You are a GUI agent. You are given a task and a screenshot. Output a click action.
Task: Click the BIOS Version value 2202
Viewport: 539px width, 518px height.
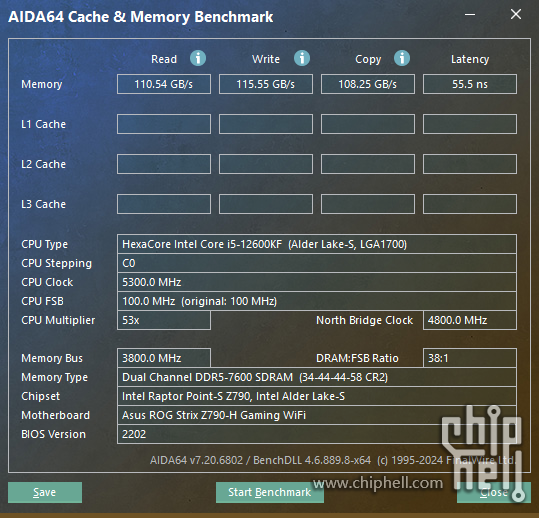(x=317, y=434)
